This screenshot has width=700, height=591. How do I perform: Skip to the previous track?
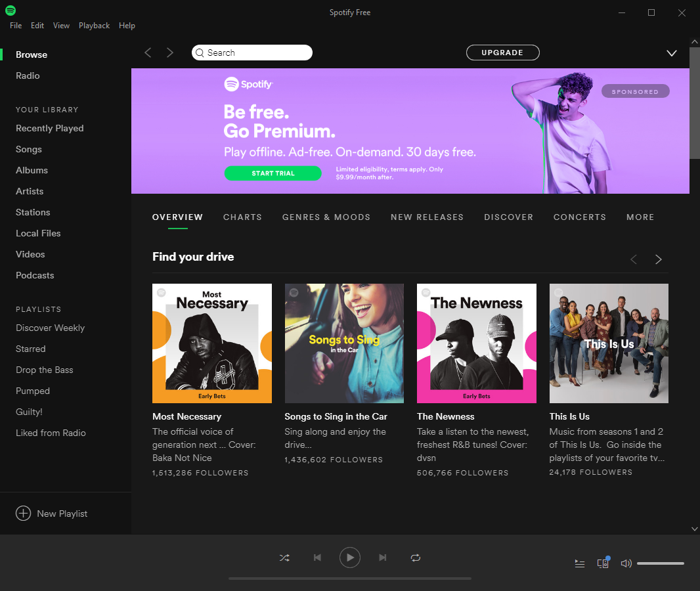click(x=317, y=557)
